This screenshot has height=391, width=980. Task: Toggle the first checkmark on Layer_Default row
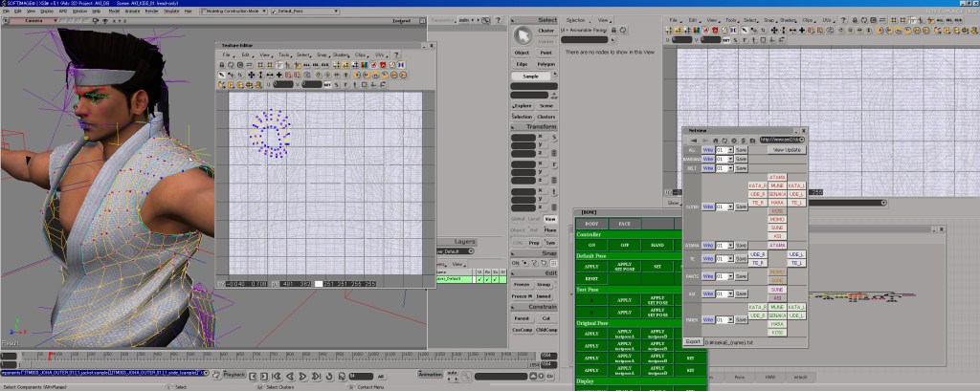coord(480,279)
